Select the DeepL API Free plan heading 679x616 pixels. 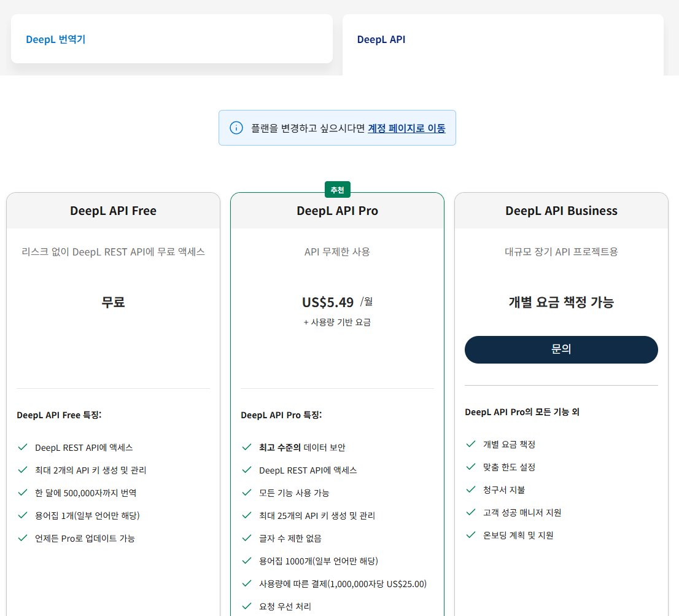(113, 211)
